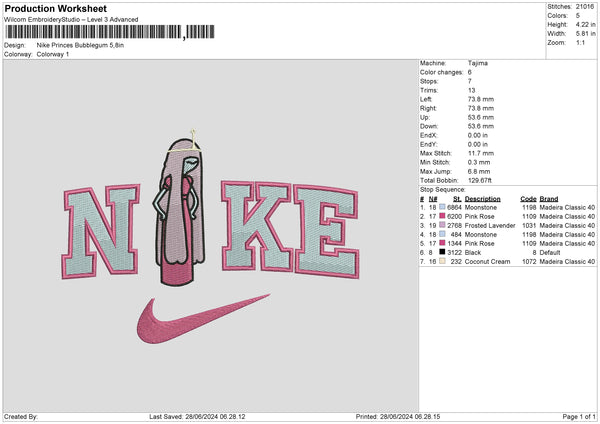Click stitch count 6864 in row 1
Screen dimensions: 600x424
(454, 207)
